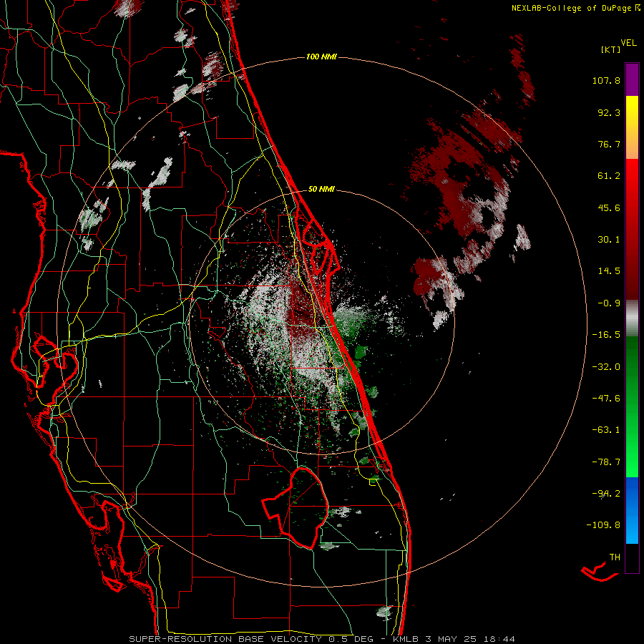Click the -63.1 velocity scale value
This screenshot has height=644, width=644.
coord(606,430)
